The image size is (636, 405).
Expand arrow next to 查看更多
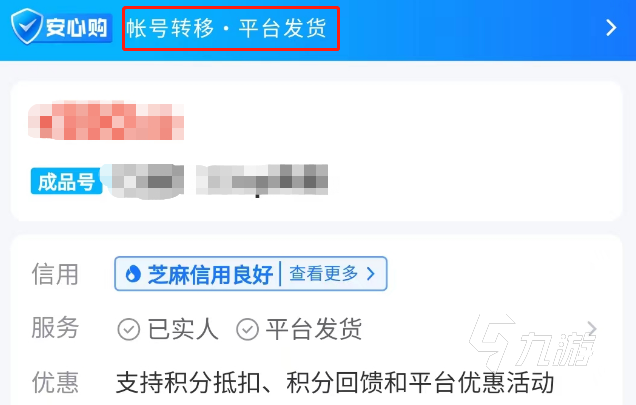pos(370,274)
